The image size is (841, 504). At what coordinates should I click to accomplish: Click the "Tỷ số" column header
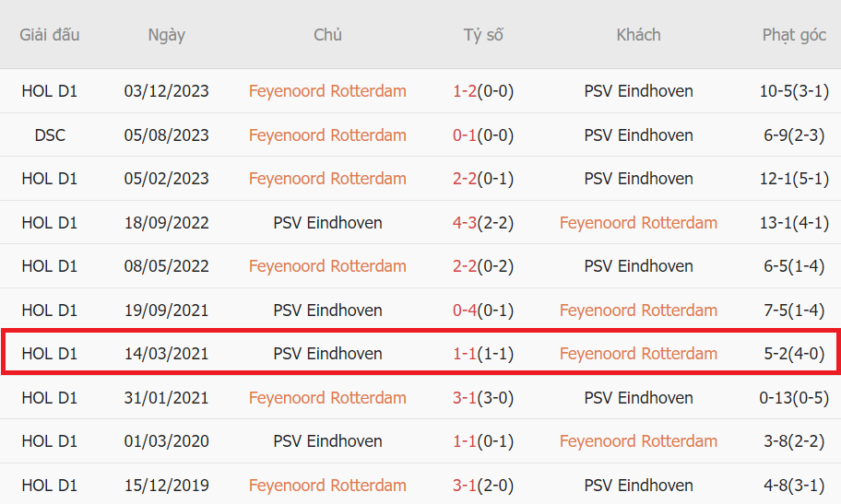[x=483, y=35]
